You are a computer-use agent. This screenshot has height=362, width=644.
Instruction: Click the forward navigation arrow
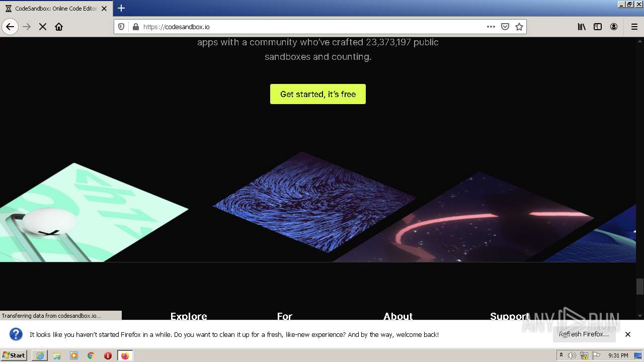click(27, 27)
